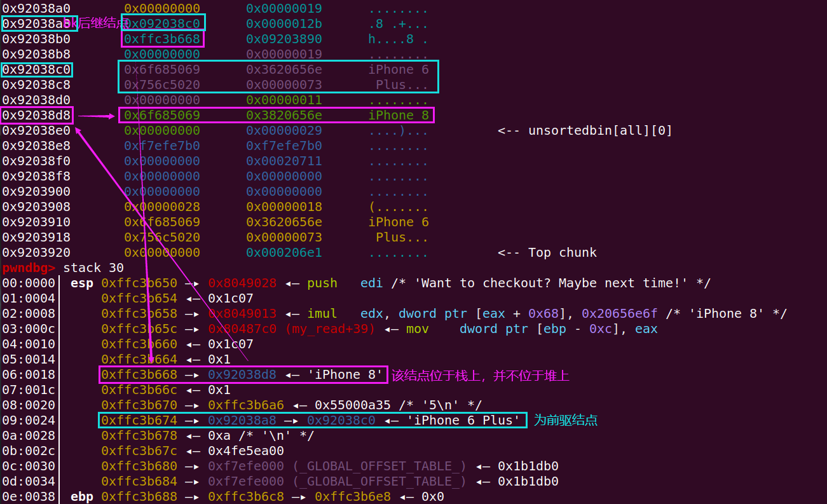Select stack address 0xffc3b670
The width and height of the screenshot is (827, 504).
pos(139,405)
